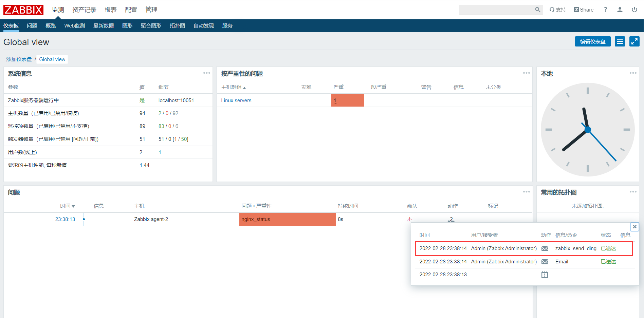Open the 聚合图形 submenu tab
The height and width of the screenshot is (318, 644).
151,26
